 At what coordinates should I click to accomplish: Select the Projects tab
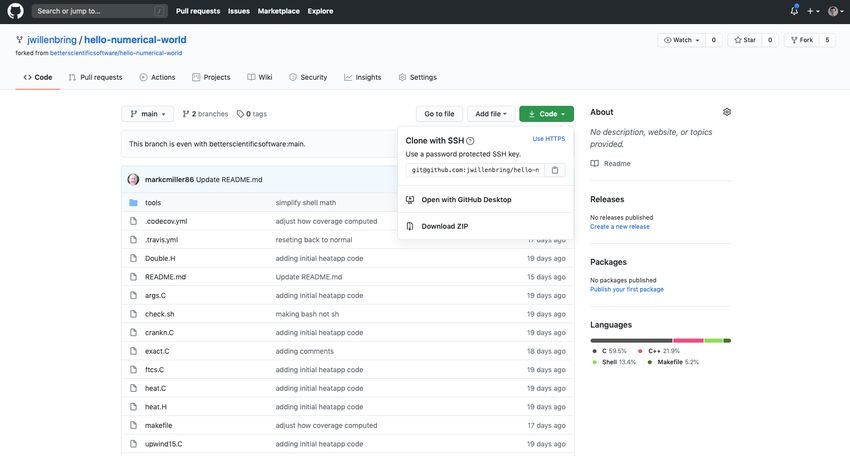[211, 77]
